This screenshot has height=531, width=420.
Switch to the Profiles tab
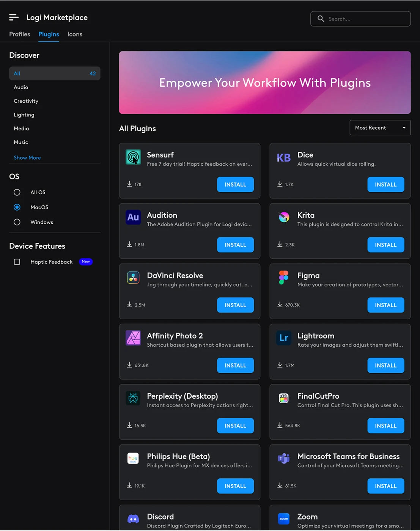pyautogui.click(x=19, y=34)
